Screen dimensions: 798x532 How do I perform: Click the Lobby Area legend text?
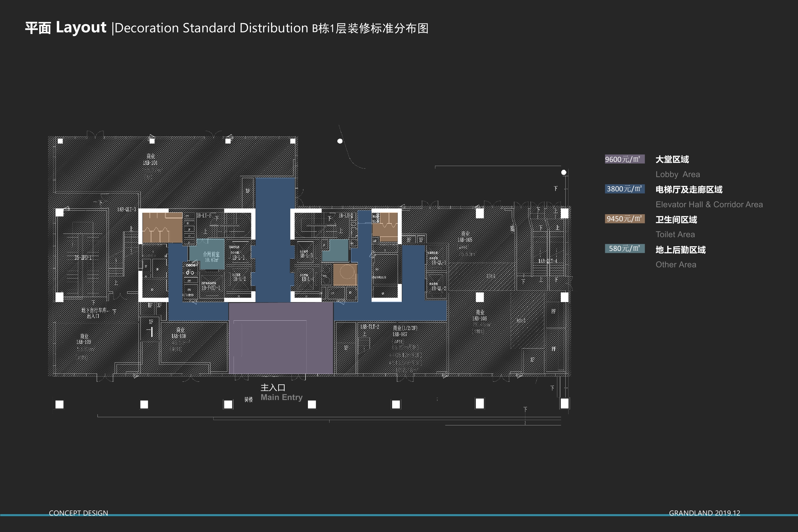point(678,174)
